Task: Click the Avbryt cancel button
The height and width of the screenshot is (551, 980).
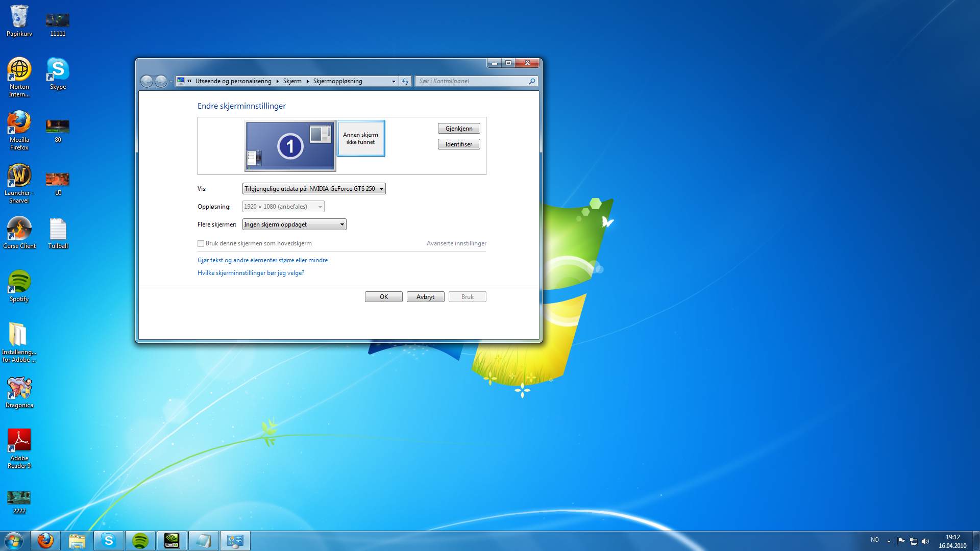Action: [x=426, y=297]
